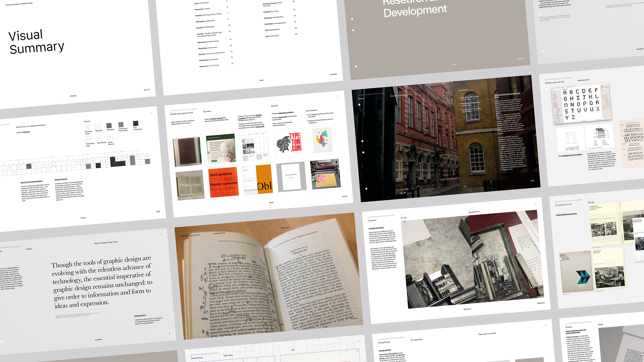The height and width of the screenshot is (362, 644).
Task: Select 'Paper Order 12.11.2022' text
Action: 487,334
